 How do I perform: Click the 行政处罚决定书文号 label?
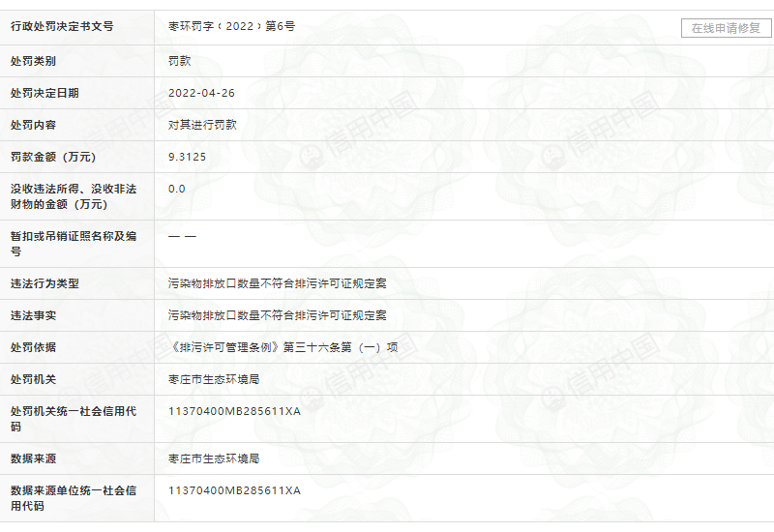(62, 26)
